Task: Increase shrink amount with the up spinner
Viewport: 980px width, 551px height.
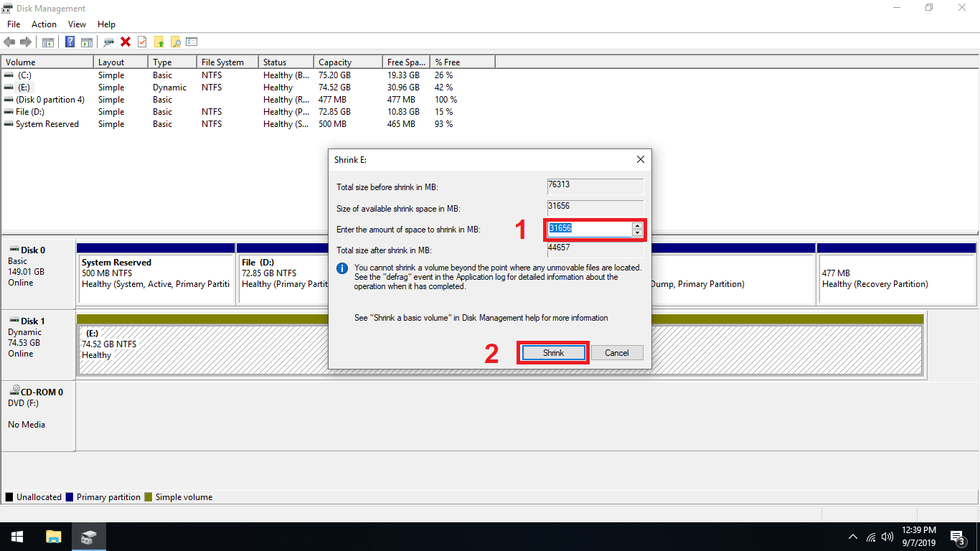Action: pos(637,225)
